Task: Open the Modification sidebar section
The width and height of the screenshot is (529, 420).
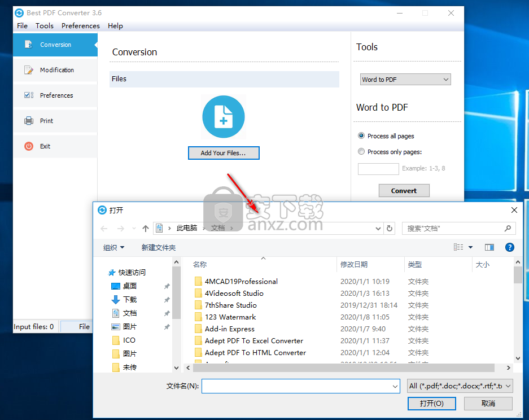Action: (x=55, y=70)
